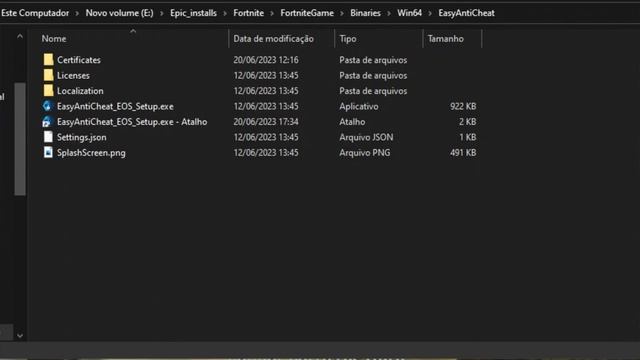Expand chevron after Fortnite breadcrumb
The height and width of the screenshot is (360, 640).
point(272,13)
